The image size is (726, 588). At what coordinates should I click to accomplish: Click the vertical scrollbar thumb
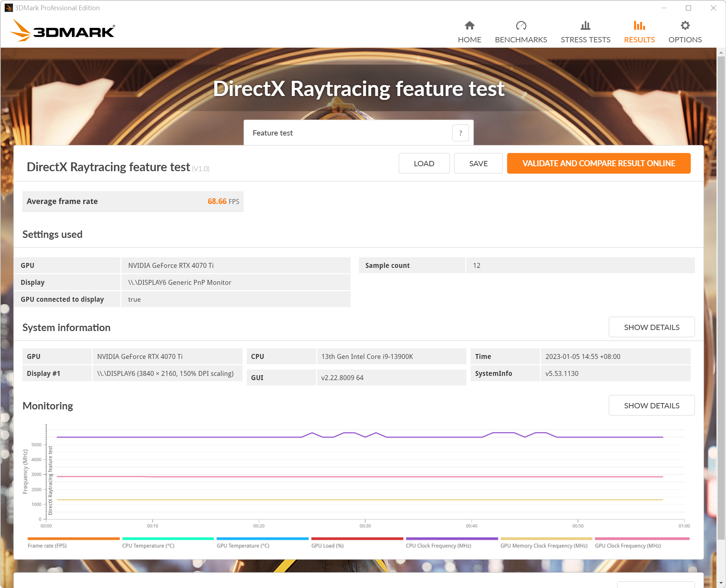click(x=721, y=298)
